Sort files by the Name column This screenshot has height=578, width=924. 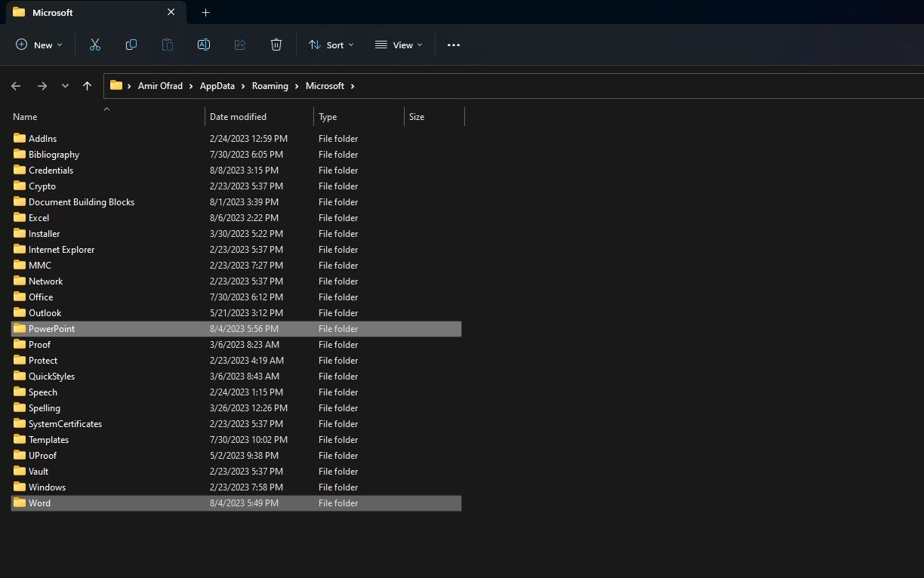pyautogui.click(x=24, y=116)
